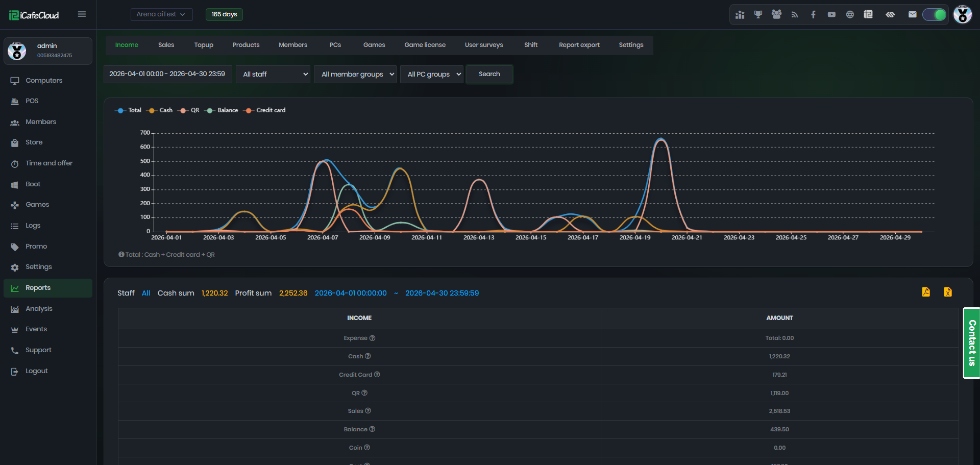Toggle the green theme switch
Viewport: 980px width, 465px height.
935,14
